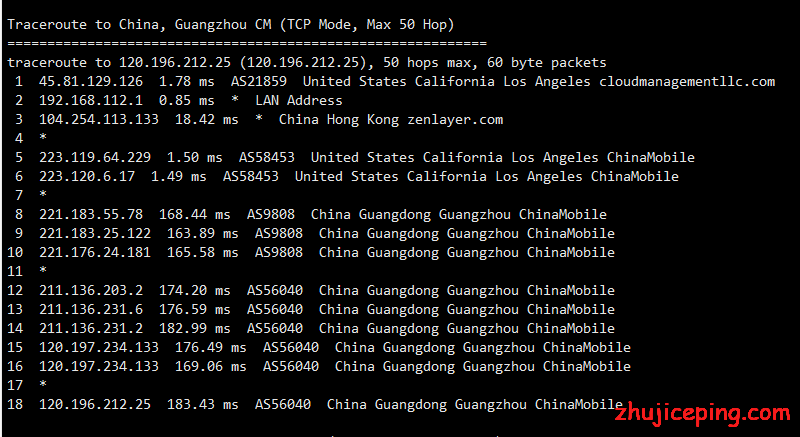The height and width of the screenshot is (437, 800).
Task: Select the asterisk on hop 17
Action: click(43, 384)
